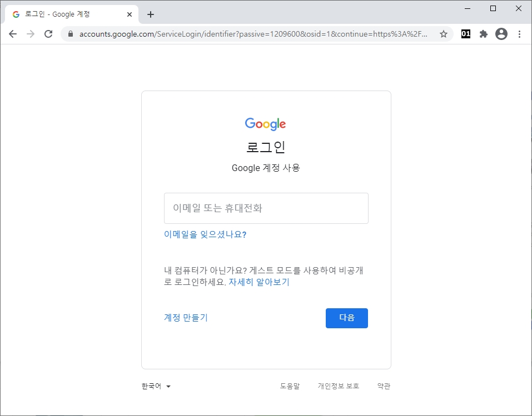Go back with the browser back arrow
The height and width of the screenshot is (416, 532).
13,34
